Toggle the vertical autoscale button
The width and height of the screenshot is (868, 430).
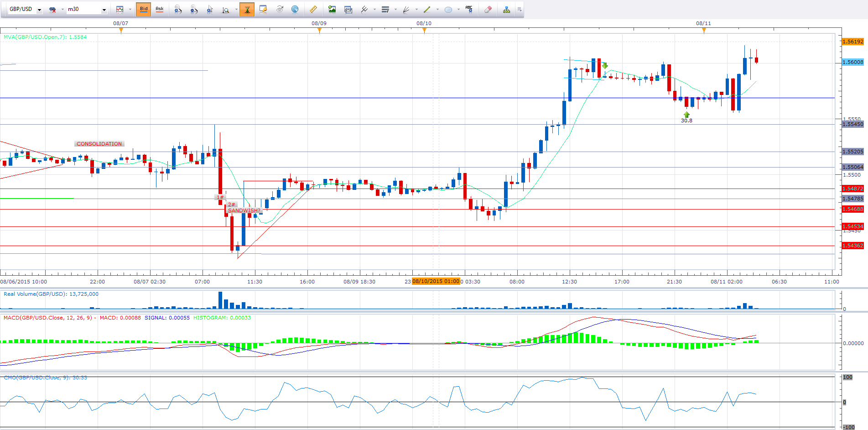(247, 10)
